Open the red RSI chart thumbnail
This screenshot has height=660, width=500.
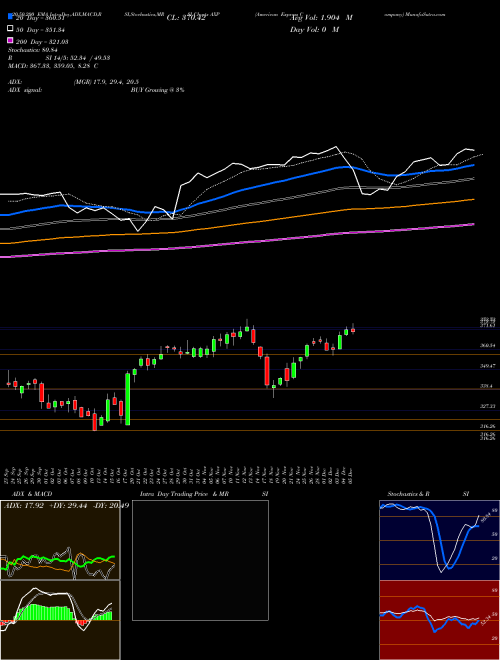coord(439,620)
